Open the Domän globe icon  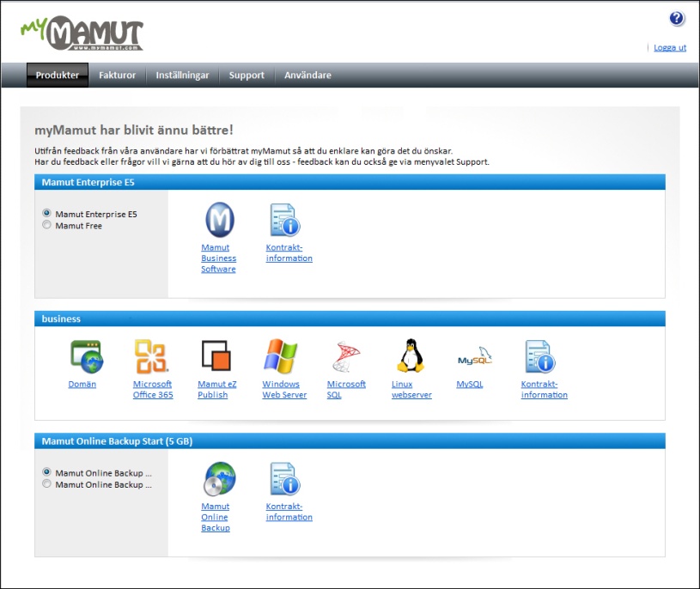pos(87,356)
